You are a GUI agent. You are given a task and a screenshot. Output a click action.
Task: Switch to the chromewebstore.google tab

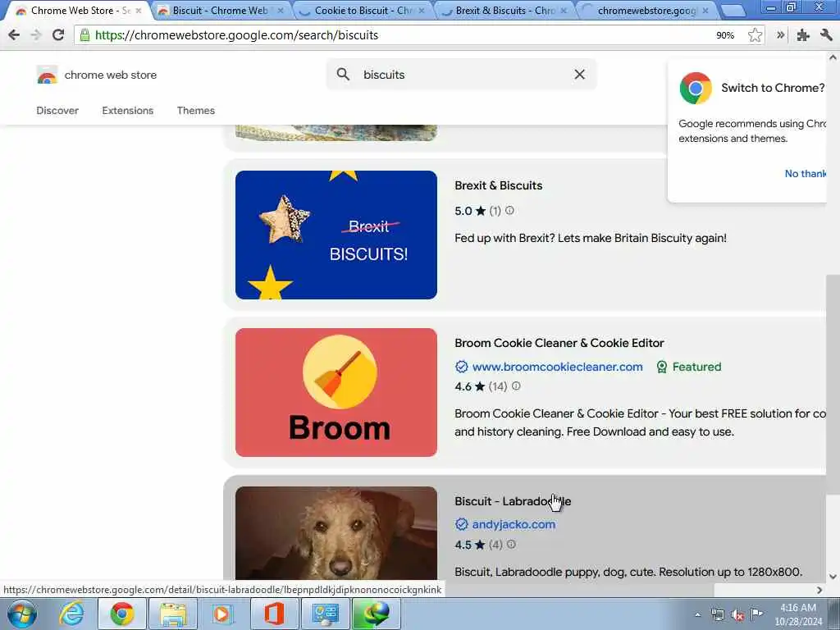[646, 10]
